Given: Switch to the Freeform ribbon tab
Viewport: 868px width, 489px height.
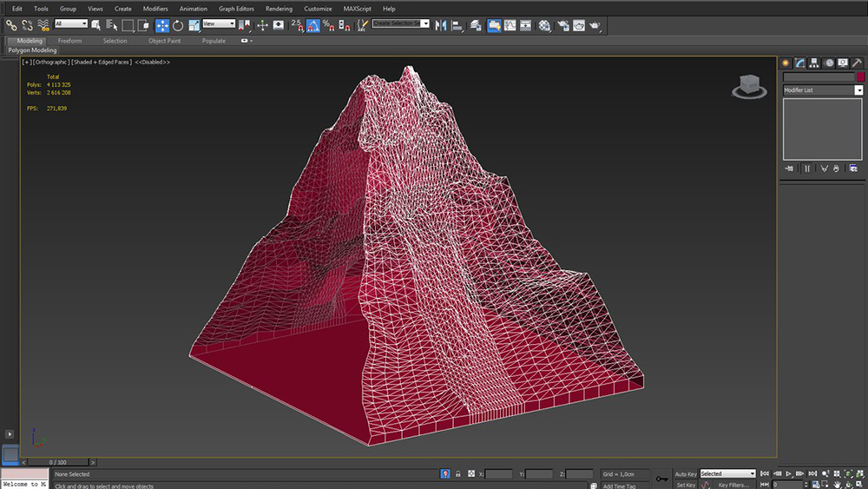Looking at the screenshot, I should [x=70, y=41].
